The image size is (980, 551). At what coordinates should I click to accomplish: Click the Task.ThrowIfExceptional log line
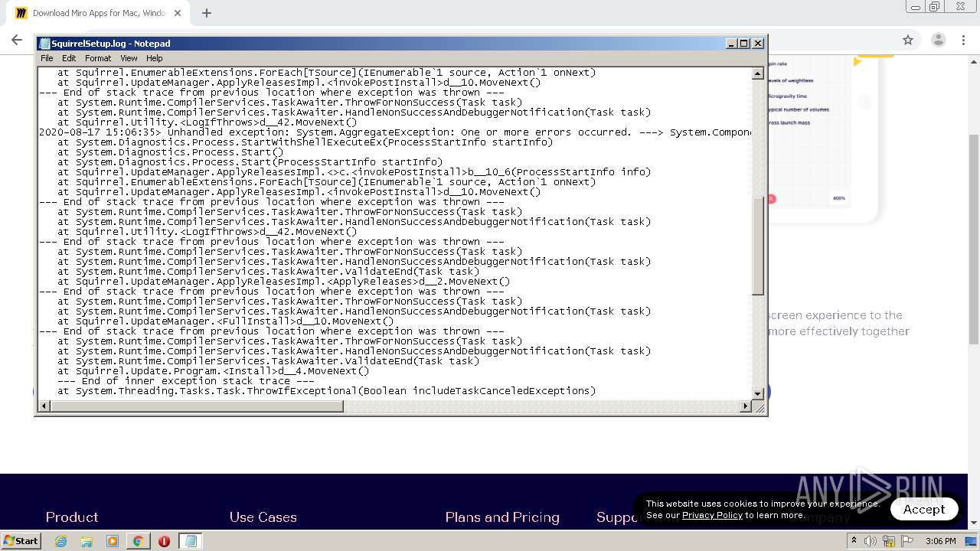tap(327, 391)
